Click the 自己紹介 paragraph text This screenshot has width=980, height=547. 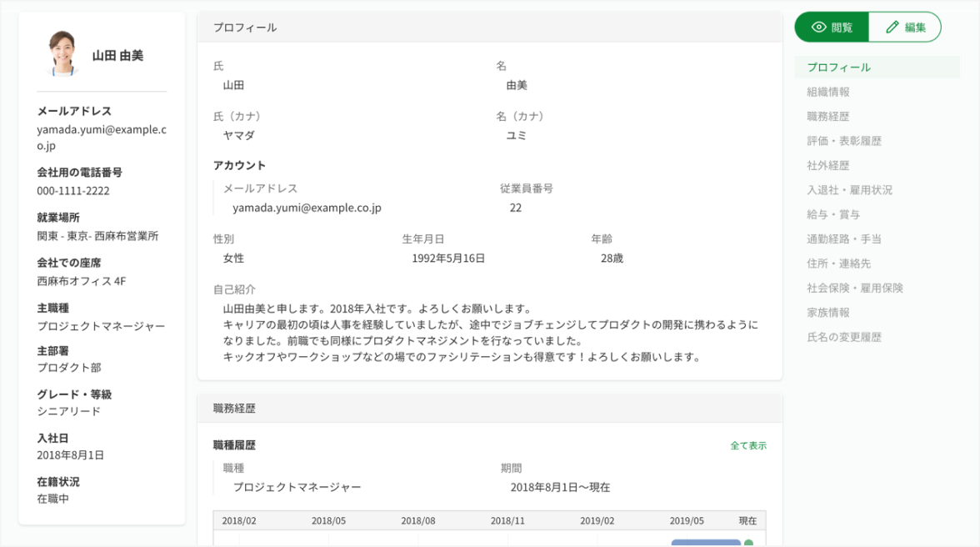coord(490,333)
